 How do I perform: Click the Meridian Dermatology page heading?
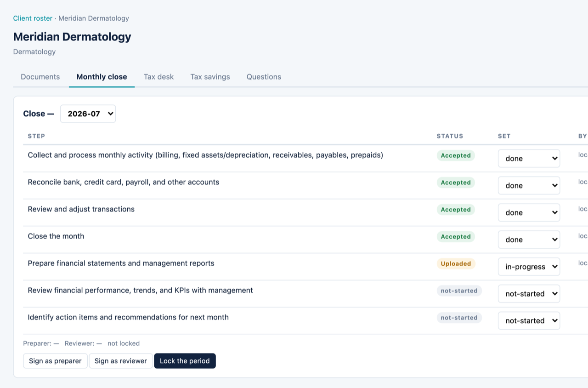coord(72,37)
